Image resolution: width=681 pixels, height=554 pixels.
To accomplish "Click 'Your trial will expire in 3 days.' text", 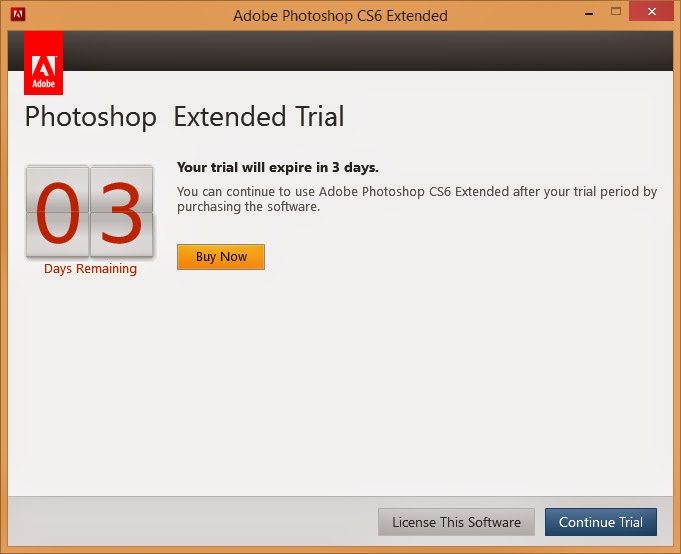I will tap(278, 168).
